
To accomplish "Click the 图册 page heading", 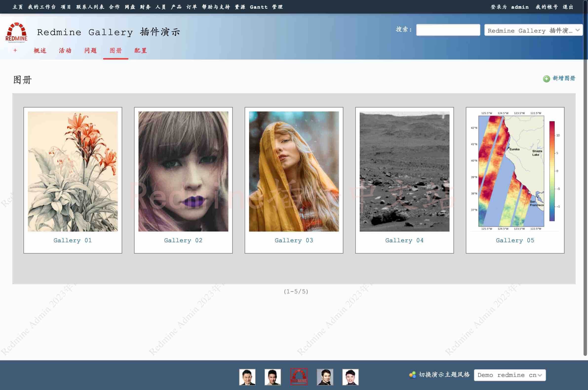I will pos(22,80).
